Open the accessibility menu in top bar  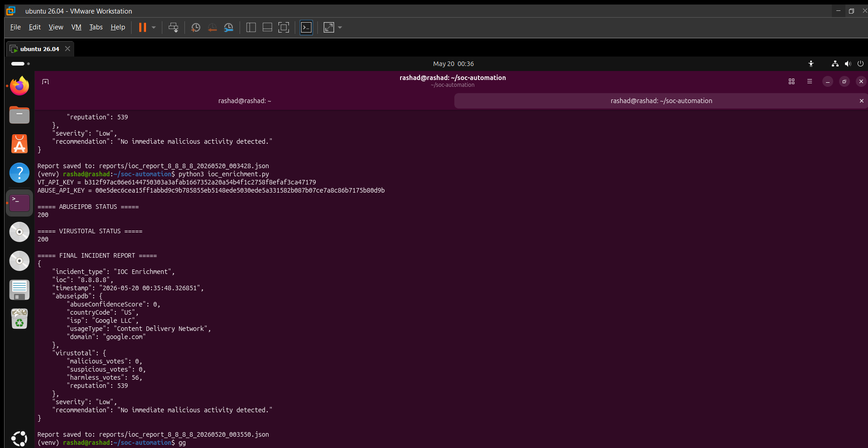811,64
